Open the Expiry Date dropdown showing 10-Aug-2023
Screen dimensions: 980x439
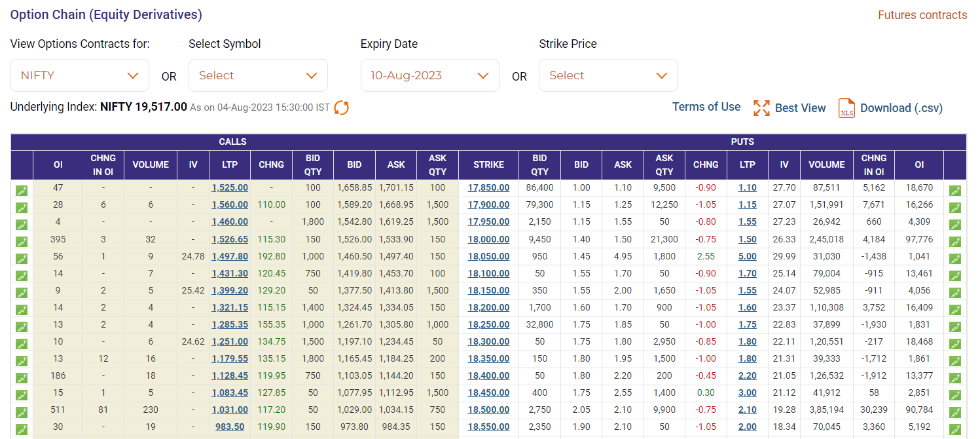pyautogui.click(x=429, y=75)
